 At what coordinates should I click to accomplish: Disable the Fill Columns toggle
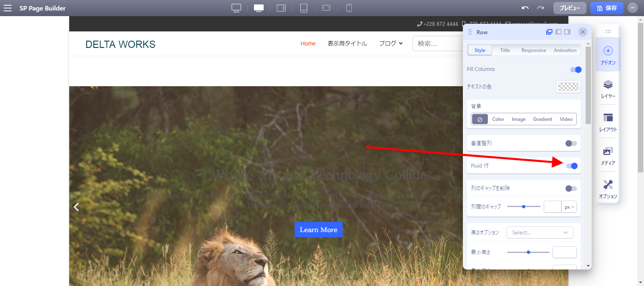(x=576, y=70)
